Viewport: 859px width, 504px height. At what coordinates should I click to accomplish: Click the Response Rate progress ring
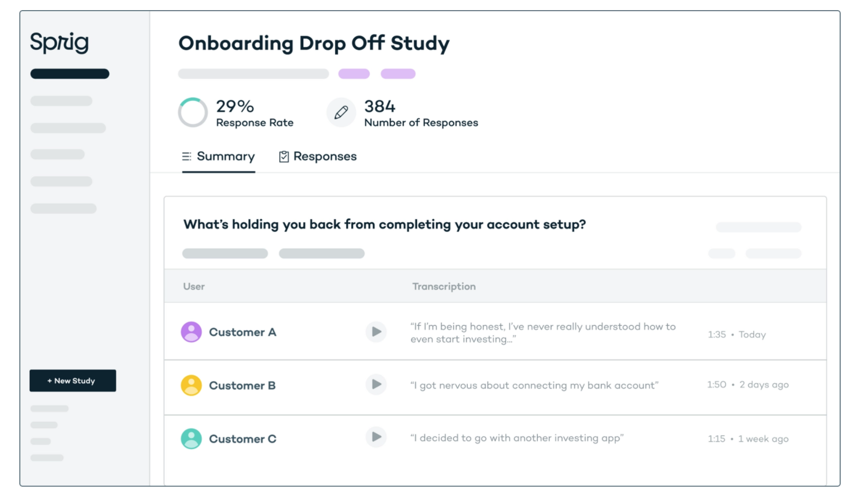tap(193, 112)
